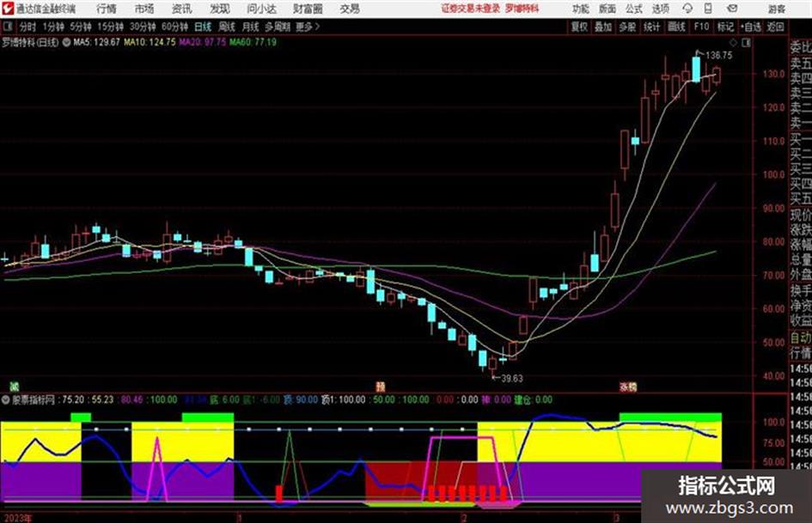The width and height of the screenshot is (812, 523).
Task: Switch to 60分钟 period tab
Action: [175, 27]
